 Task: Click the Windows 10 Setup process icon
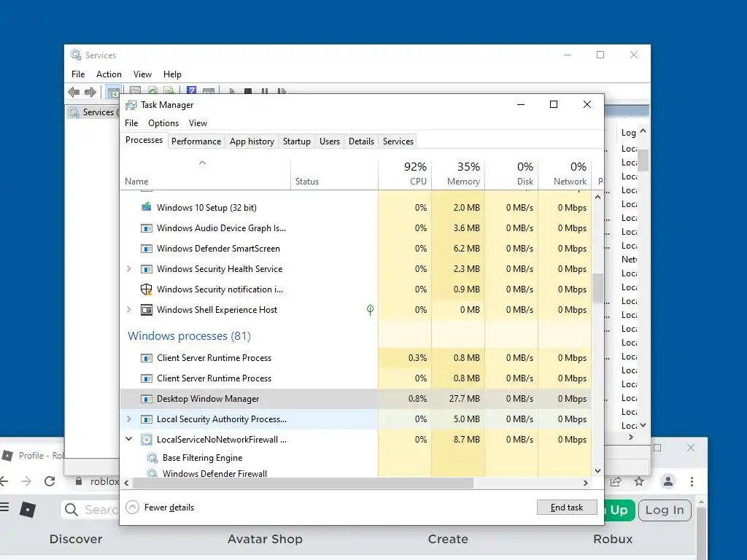(x=146, y=207)
